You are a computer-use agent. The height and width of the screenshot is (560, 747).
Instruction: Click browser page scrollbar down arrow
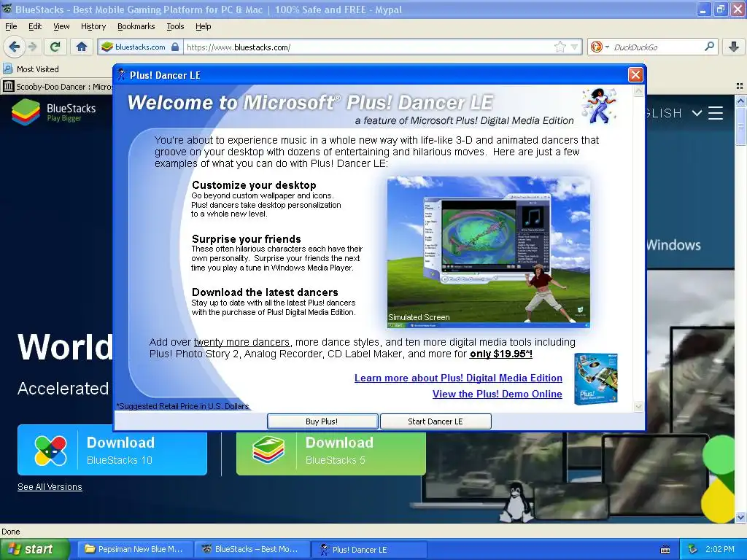pyautogui.click(x=741, y=517)
